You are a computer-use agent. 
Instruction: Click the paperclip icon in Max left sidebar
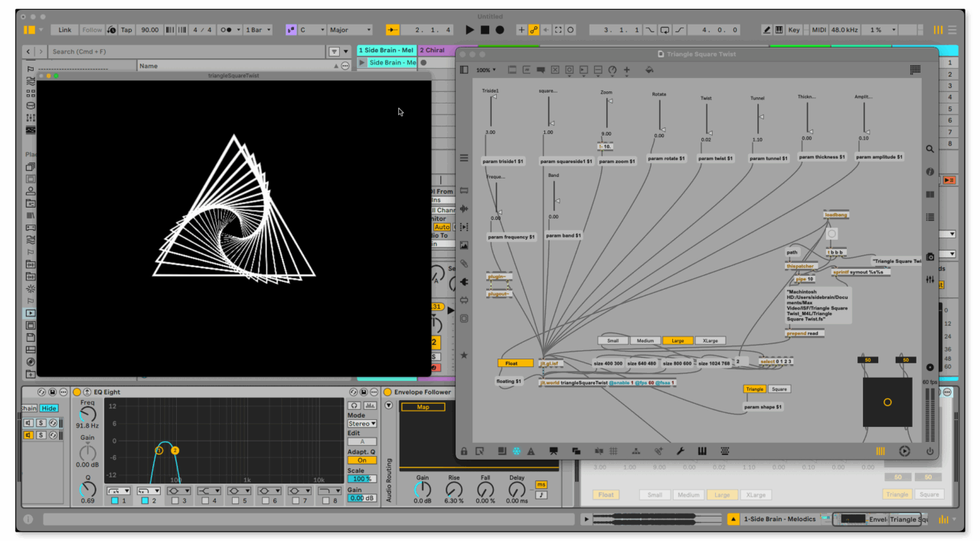point(464,264)
